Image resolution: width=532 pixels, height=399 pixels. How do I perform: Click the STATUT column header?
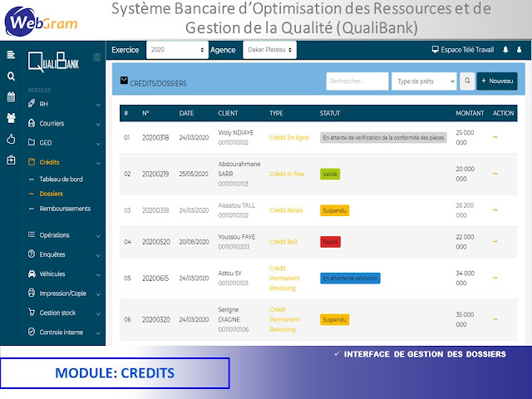pos(330,113)
